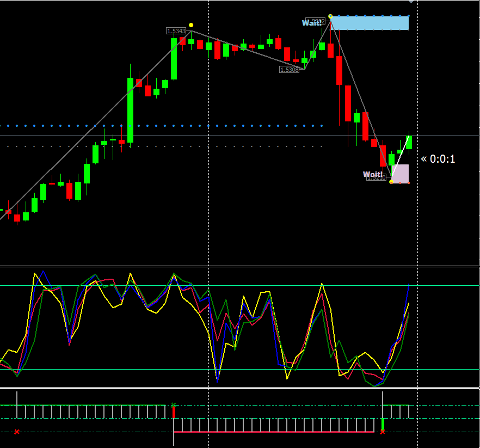Click the thick red bar in the bottom indicator
Viewport: 480px width, 448px height.
174,412
